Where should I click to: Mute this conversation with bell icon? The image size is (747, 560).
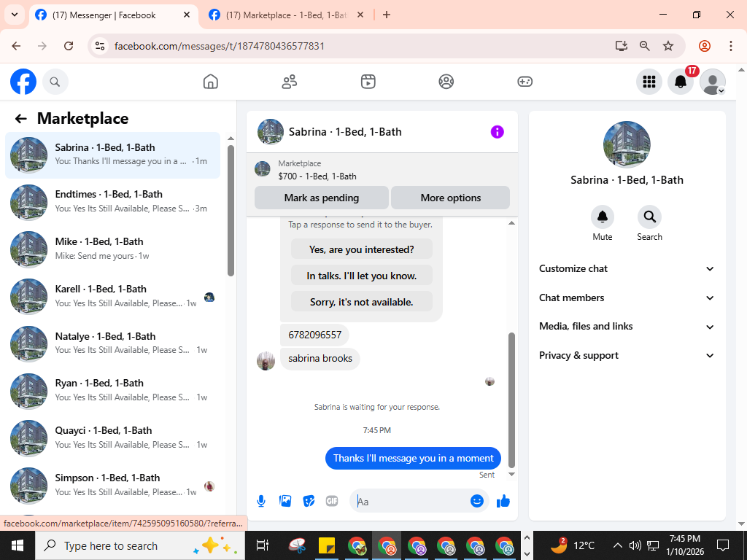pos(602,217)
